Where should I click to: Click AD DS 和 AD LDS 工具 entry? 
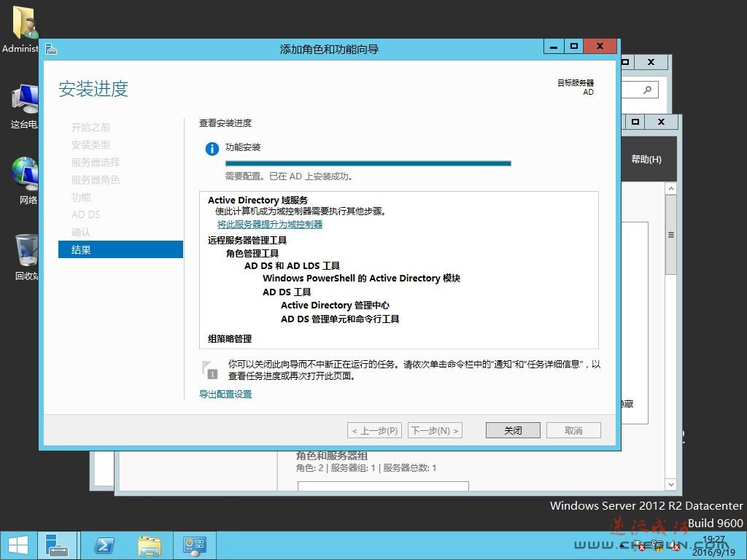click(x=292, y=265)
